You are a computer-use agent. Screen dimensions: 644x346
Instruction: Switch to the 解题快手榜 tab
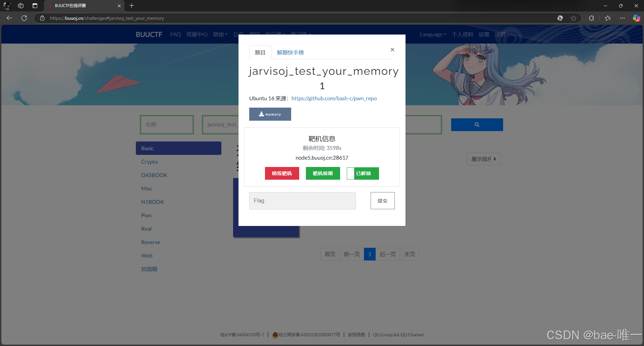coord(290,52)
